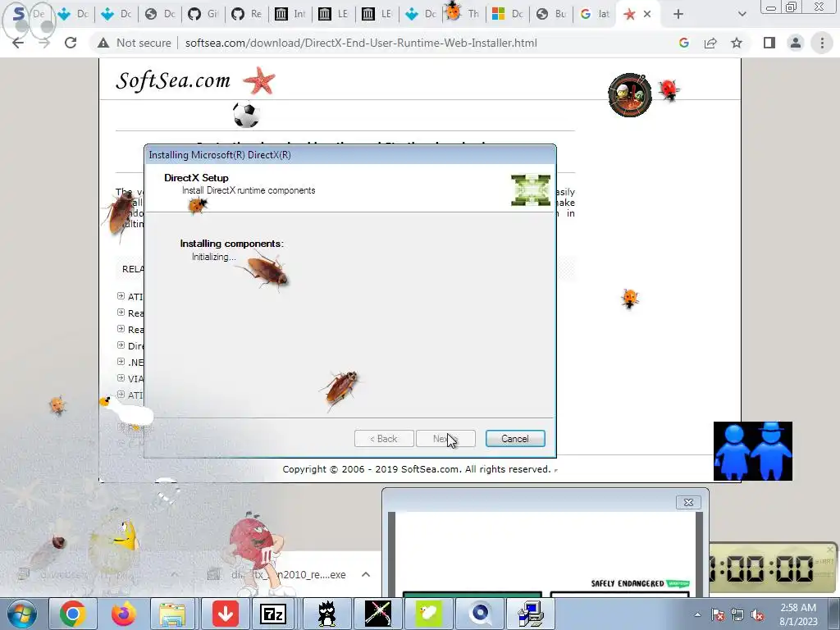Viewport: 840px width, 630px height.
Task: Click the penguin character taskbar icon
Action: pos(326,614)
